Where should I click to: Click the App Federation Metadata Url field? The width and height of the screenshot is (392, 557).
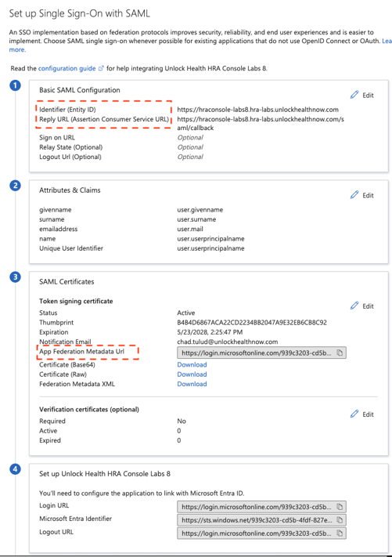click(x=261, y=353)
